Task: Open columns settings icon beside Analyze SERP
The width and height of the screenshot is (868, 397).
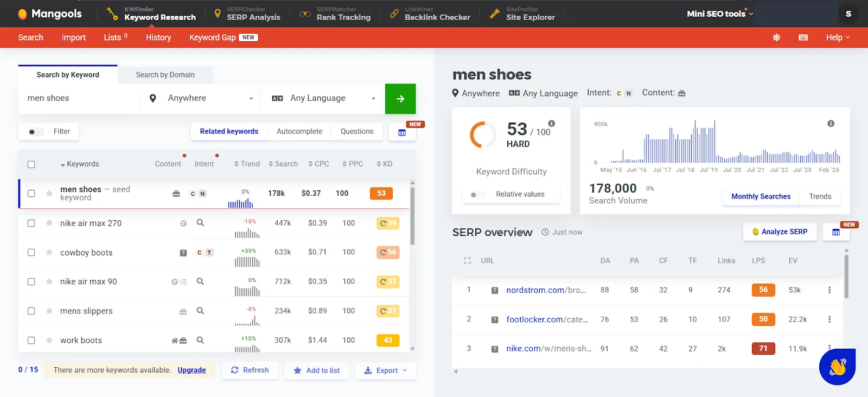Action: [836, 232]
